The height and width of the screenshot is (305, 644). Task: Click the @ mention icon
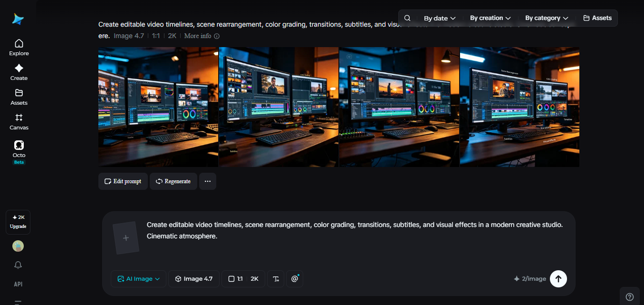click(x=295, y=279)
